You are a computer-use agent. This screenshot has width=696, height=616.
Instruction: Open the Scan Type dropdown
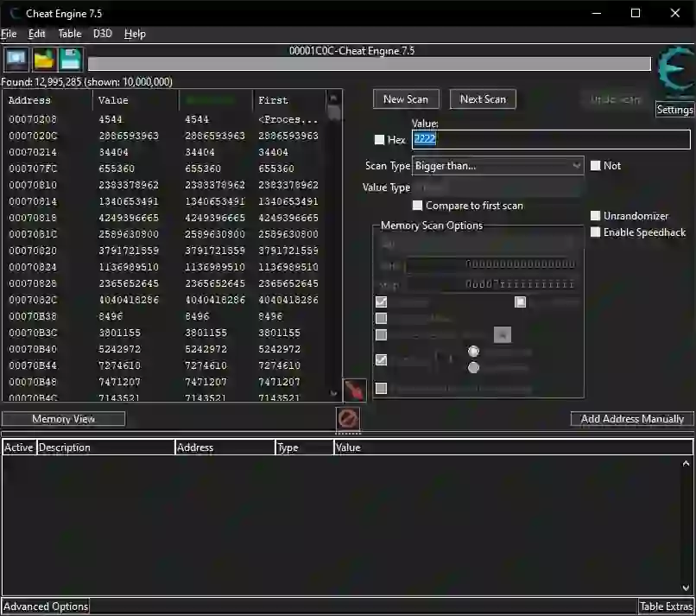point(497,166)
